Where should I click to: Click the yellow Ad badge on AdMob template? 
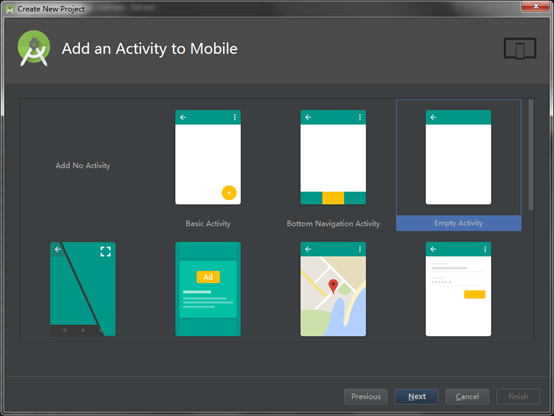[x=208, y=277]
